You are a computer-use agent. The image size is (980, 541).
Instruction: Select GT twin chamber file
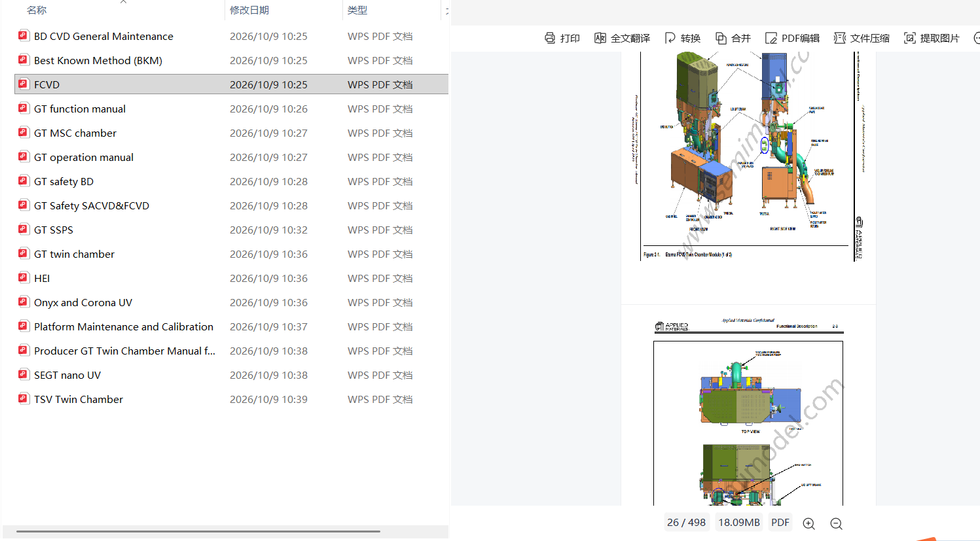(74, 254)
